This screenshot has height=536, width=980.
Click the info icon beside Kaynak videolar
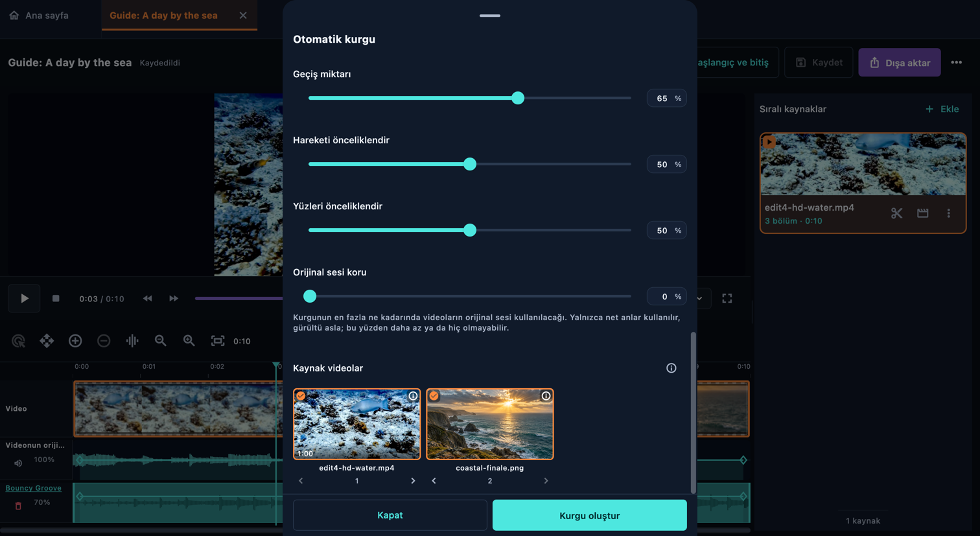click(x=671, y=368)
